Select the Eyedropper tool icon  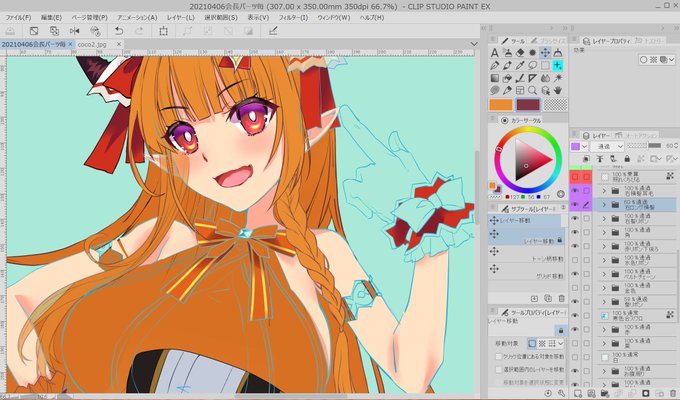click(x=520, y=66)
